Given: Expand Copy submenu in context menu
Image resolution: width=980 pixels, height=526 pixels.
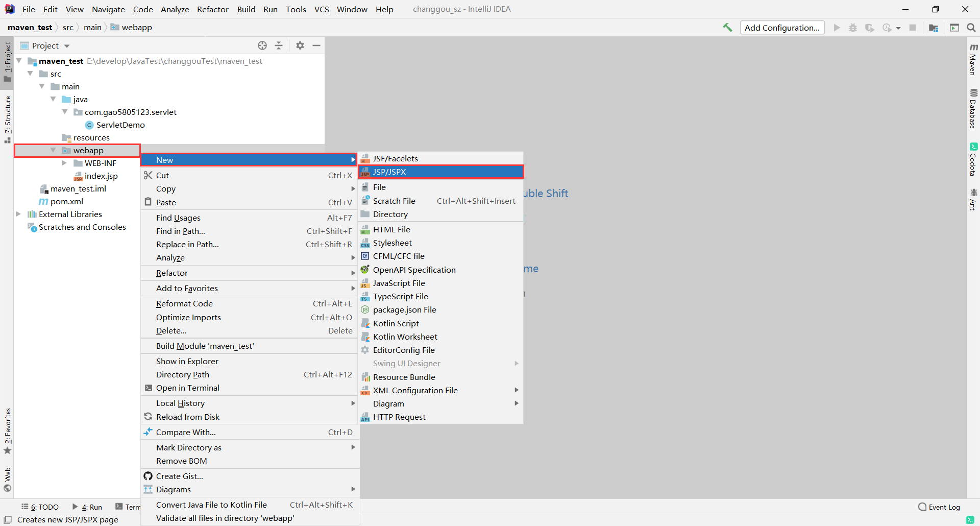Looking at the screenshot, I should click(249, 188).
